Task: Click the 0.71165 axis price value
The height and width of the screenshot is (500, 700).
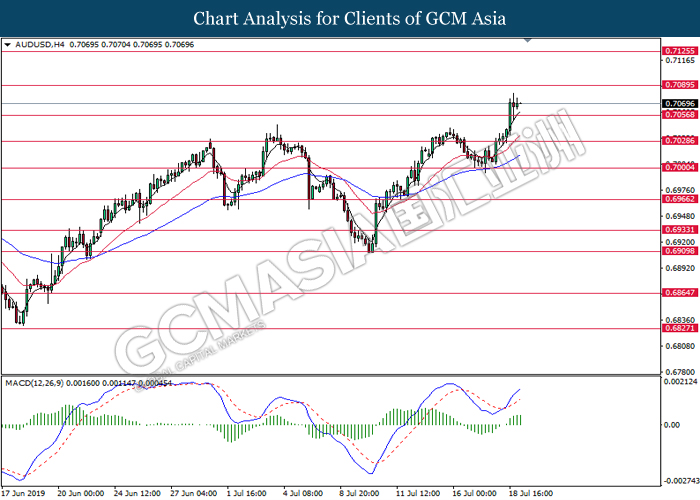Action: [x=680, y=60]
